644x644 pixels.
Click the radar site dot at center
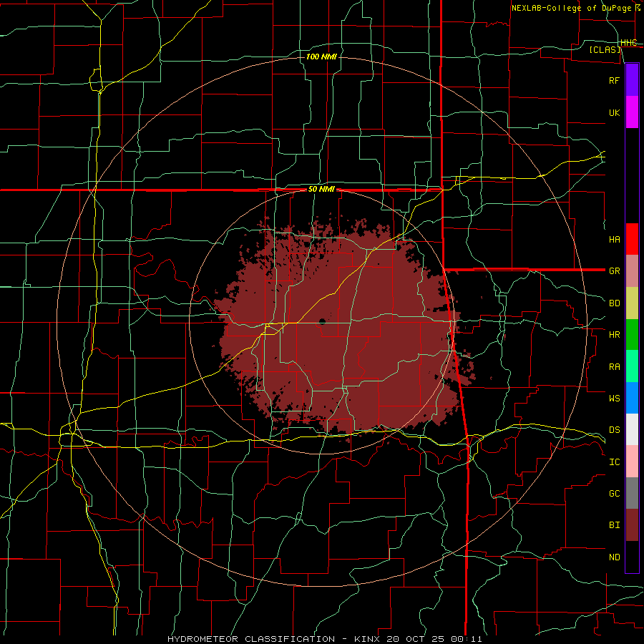[x=323, y=321]
